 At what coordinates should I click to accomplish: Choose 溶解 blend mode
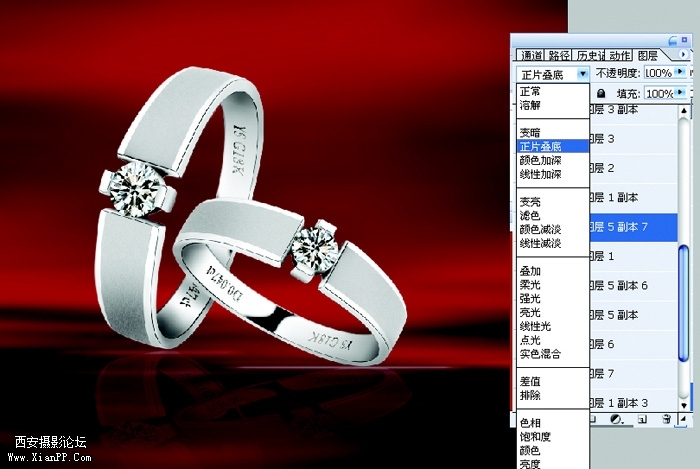553,105
